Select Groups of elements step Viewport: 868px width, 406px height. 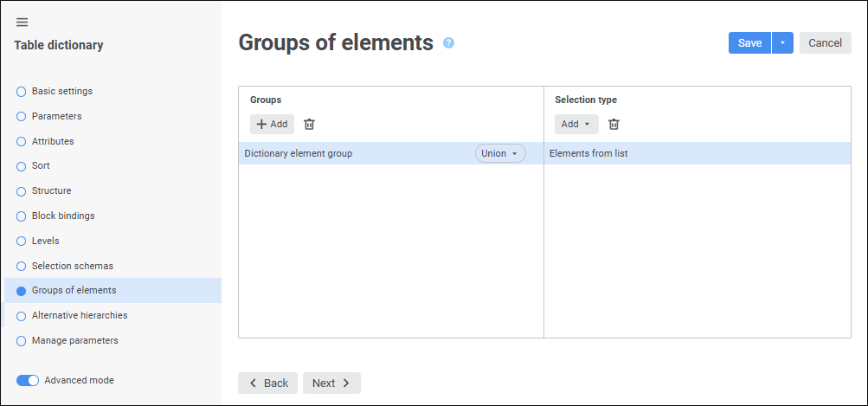click(113, 290)
